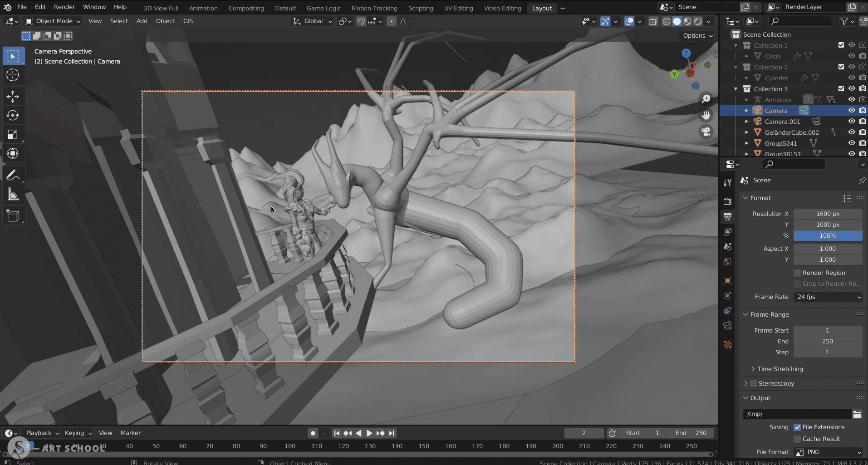
Task: Open the File Format PNG dropdown
Action: point(828,452)
